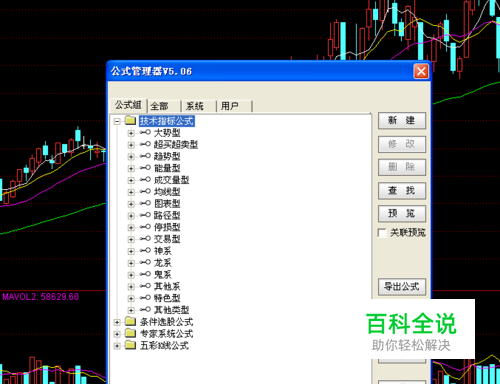
Task: Select the 其他类型 tree item
Action: click(x=171, y=310)
